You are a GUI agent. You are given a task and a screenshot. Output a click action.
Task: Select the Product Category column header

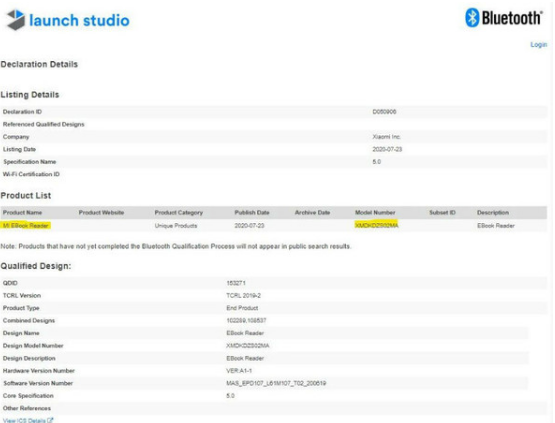(178, 212)
